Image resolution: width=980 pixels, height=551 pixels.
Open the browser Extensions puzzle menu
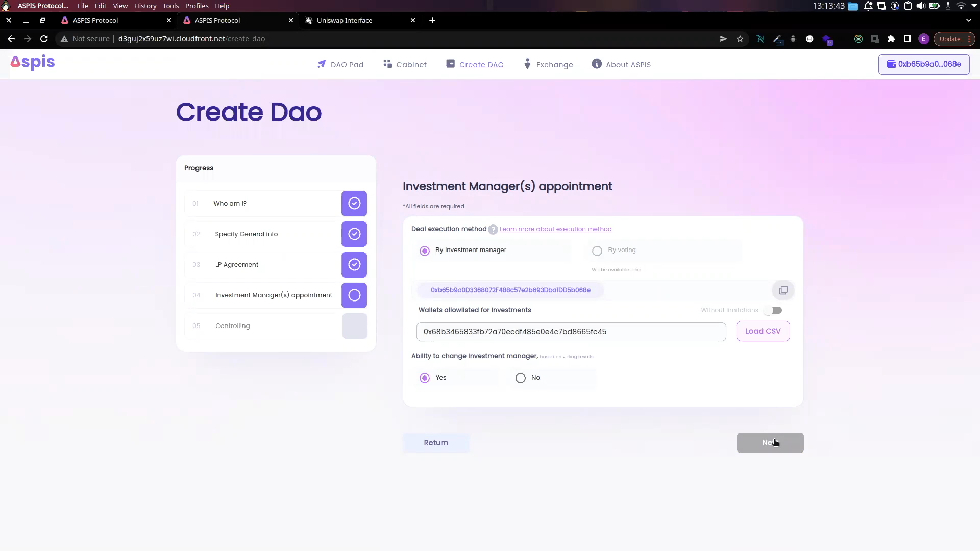pyautogui.click(x=891, y=39)
